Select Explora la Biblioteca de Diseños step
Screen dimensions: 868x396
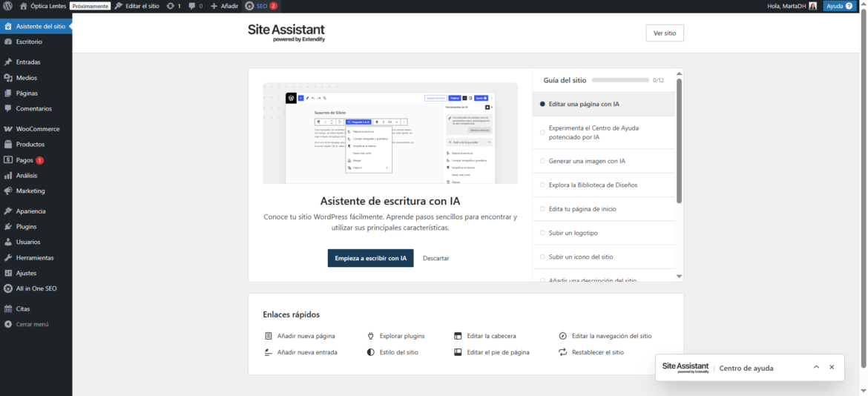(603, 185)
